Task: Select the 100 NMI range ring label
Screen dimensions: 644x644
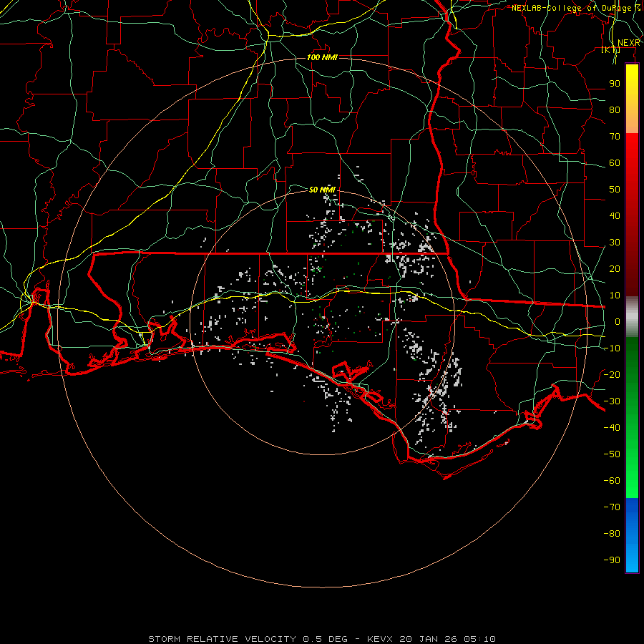Action: point(322,57)
